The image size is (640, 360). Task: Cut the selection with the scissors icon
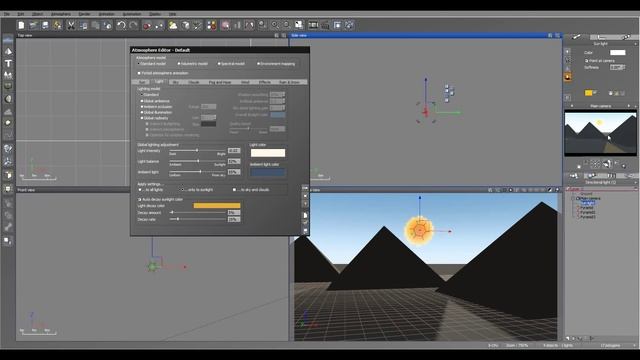71,25
